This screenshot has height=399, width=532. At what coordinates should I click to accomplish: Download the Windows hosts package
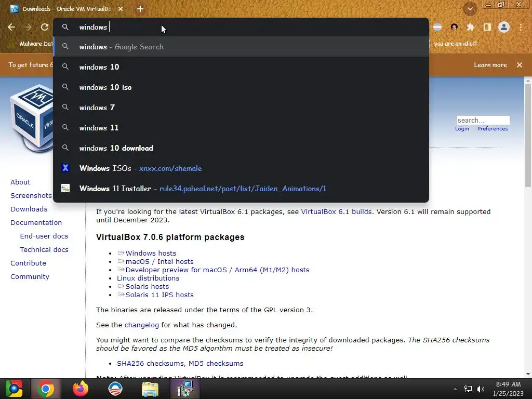pos(151,254)
